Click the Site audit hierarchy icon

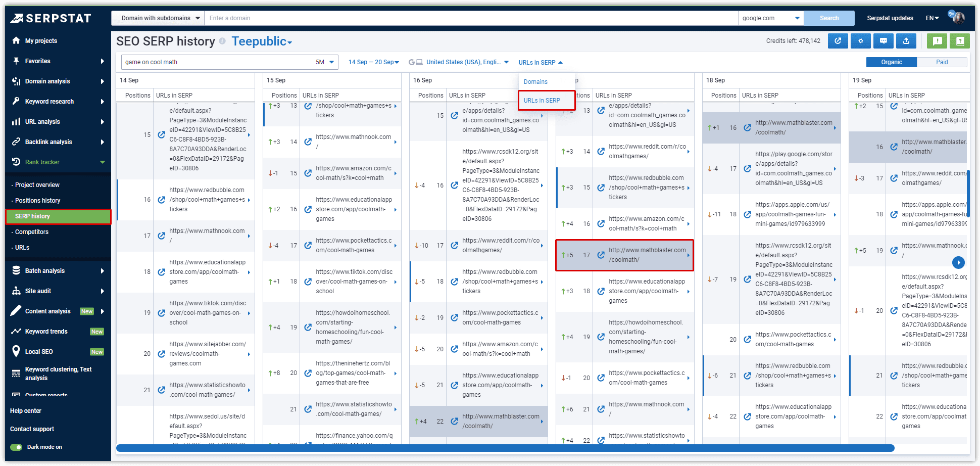(16, 291)
